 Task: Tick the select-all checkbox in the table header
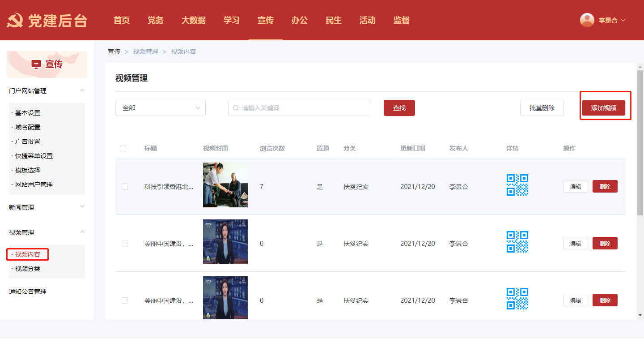pyautogui.click(x=123, y=148)
